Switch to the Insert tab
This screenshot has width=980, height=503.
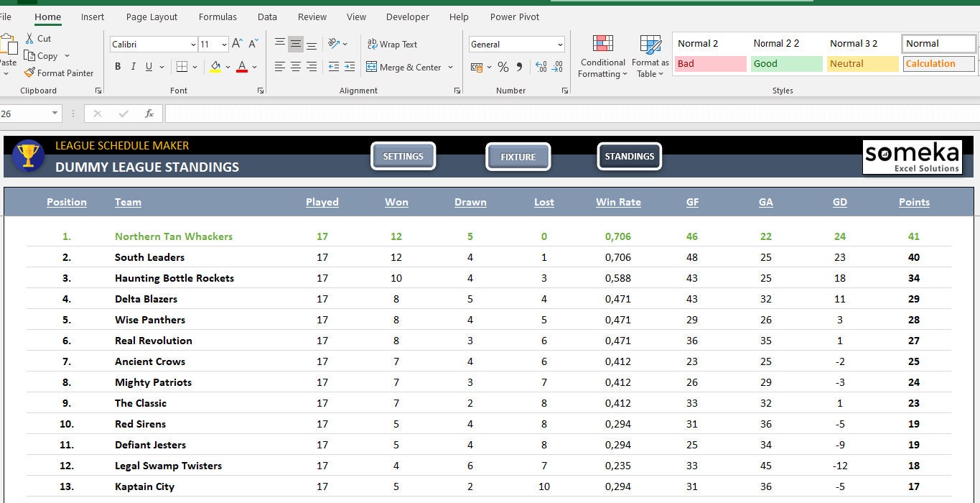pyautogui.click(x=92, y=17)
